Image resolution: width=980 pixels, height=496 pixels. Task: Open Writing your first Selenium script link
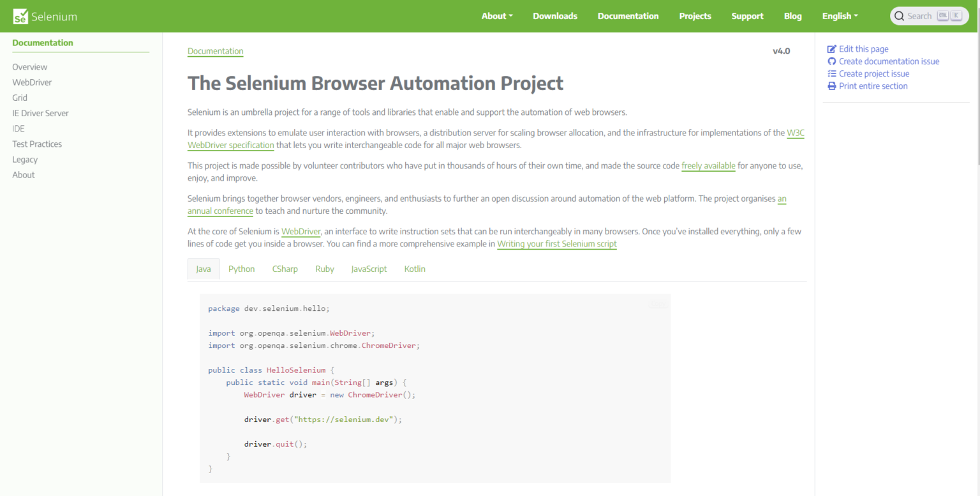[x=556, y=244]
